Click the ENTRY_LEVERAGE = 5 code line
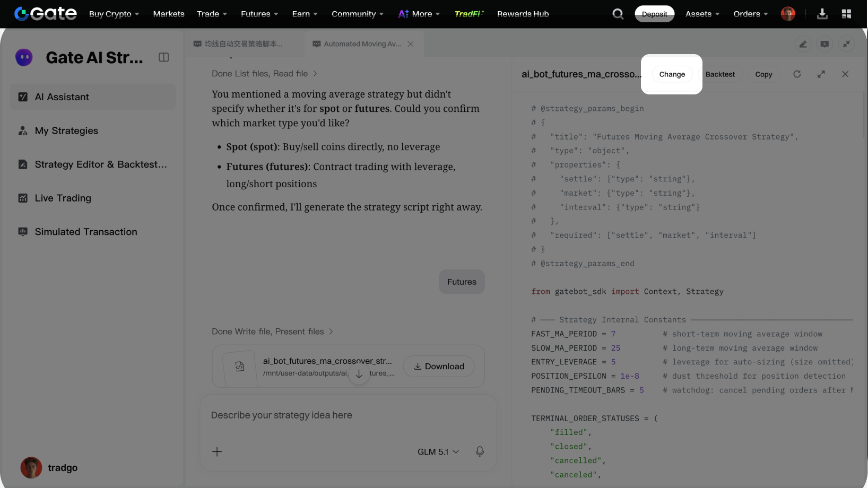Screen dimensions: 868x488 [574, 362]
